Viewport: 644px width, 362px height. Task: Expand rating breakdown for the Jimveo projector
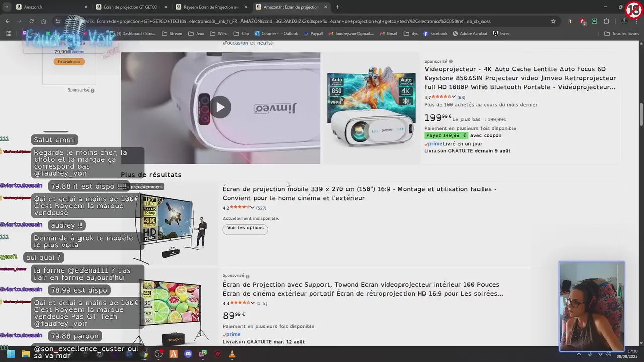click(x=454, y=97)
